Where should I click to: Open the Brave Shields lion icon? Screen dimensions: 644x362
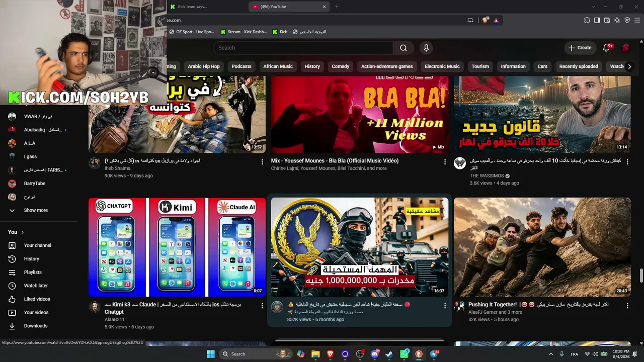pos(485,20)
